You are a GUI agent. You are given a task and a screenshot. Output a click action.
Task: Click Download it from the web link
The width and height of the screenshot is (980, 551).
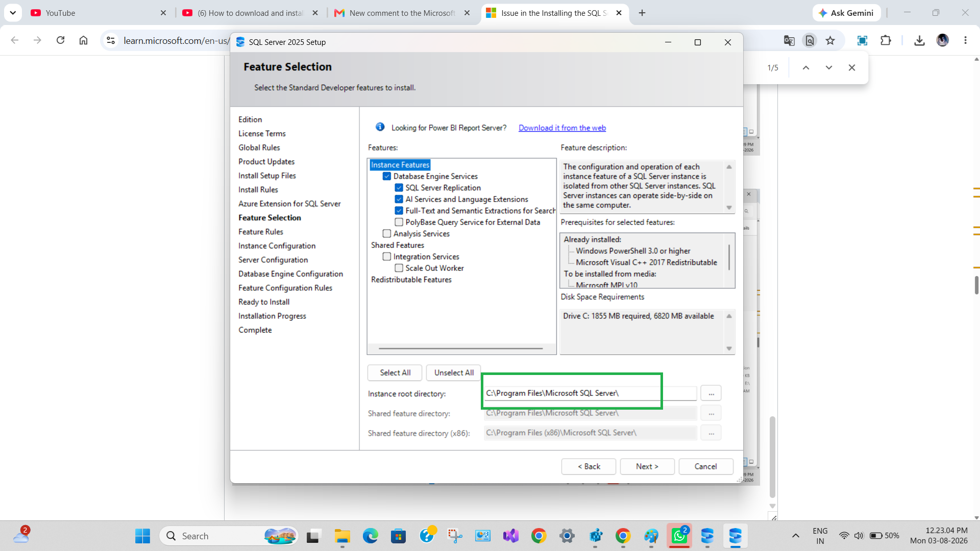[x=562, y=128]
